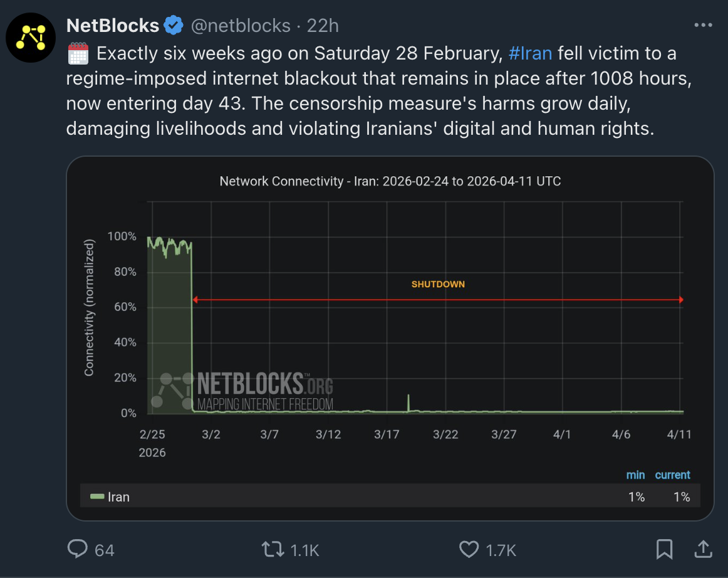
Task: Click the green Iran legend swatch
Action: [97, 497]
